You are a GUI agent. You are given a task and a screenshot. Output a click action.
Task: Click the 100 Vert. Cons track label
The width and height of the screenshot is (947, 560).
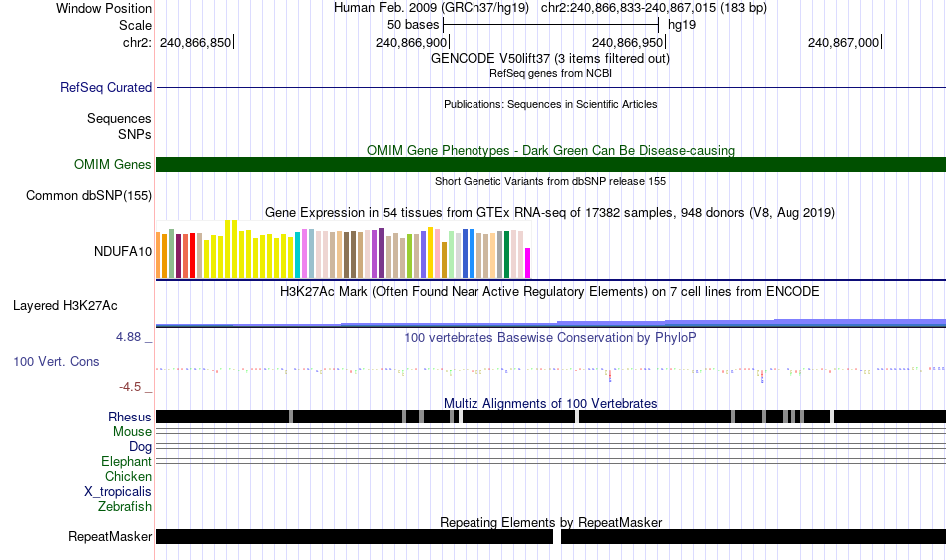(x=56, y=361)
